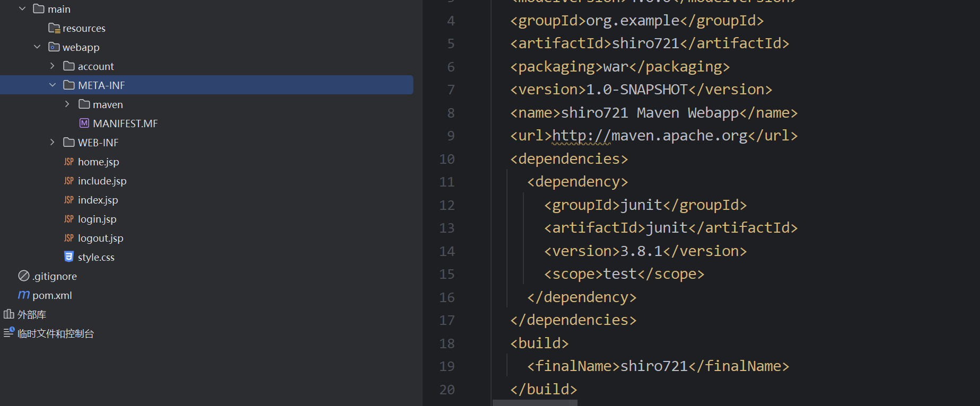Viewport: 980px width, 406px height.
Task: Click the resources folder icon
Action: (x=54, y=28)
